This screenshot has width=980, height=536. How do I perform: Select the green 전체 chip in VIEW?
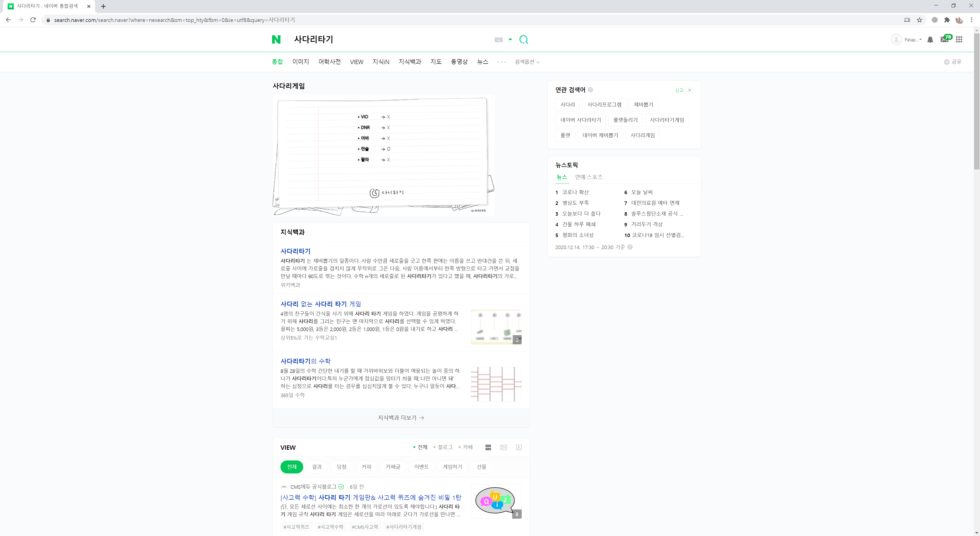tap(292, 467)
